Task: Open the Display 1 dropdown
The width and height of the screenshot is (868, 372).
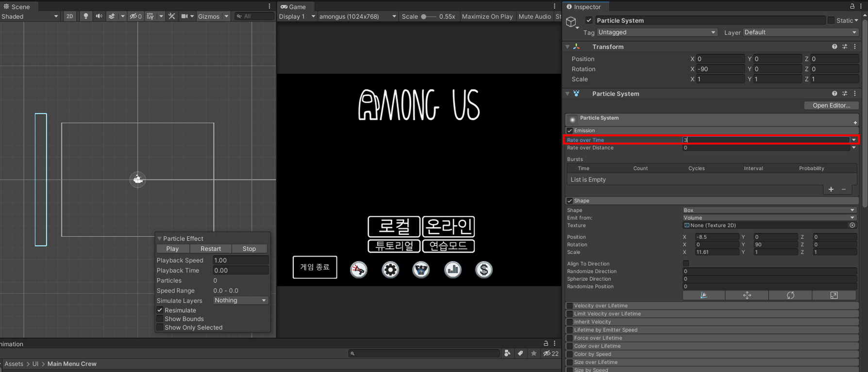Action: [297, 16]
